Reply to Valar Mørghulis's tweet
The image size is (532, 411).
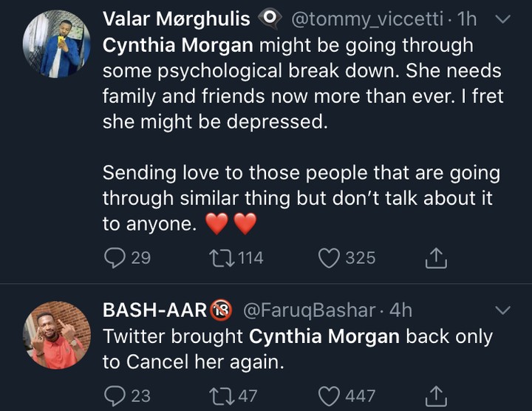click(115, 258)
